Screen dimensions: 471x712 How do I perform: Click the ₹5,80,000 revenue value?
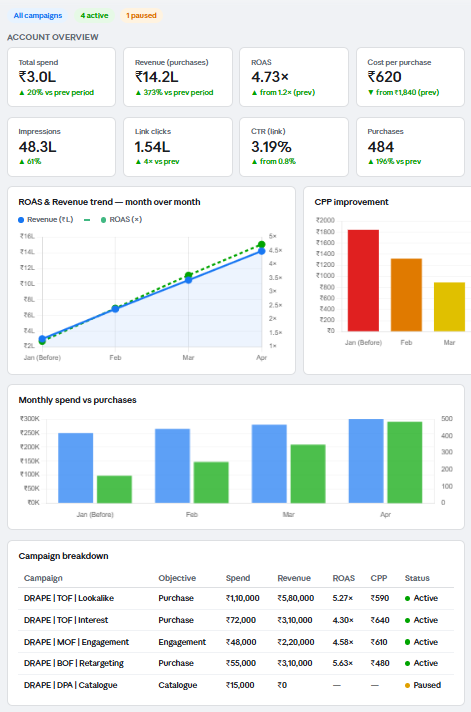[x=296, y=598]
